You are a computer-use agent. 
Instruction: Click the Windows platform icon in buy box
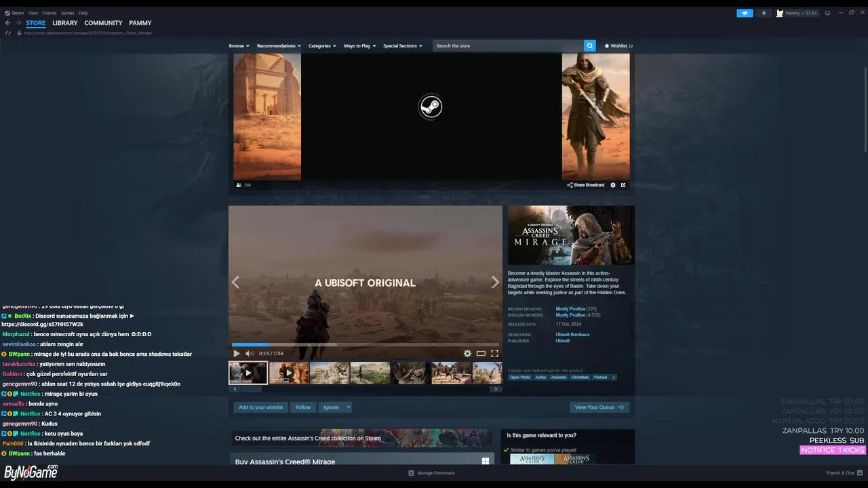pos(486,461)
